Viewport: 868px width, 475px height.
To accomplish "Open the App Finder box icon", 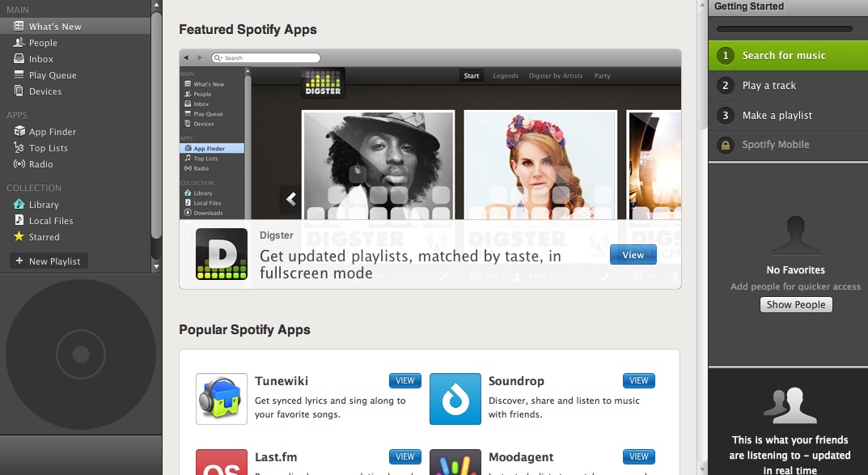I will pyautogui.click(x=19, y=131).
